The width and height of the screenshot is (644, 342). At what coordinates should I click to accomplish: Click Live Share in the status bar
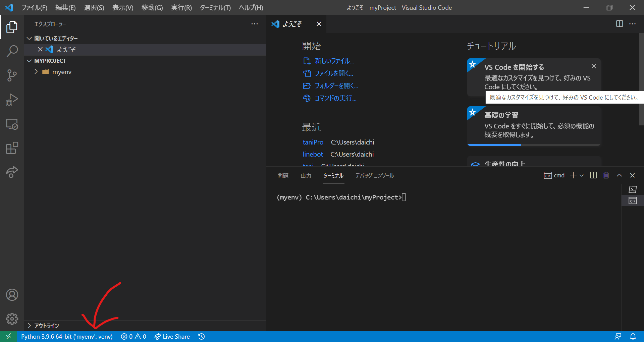(172, 336)
